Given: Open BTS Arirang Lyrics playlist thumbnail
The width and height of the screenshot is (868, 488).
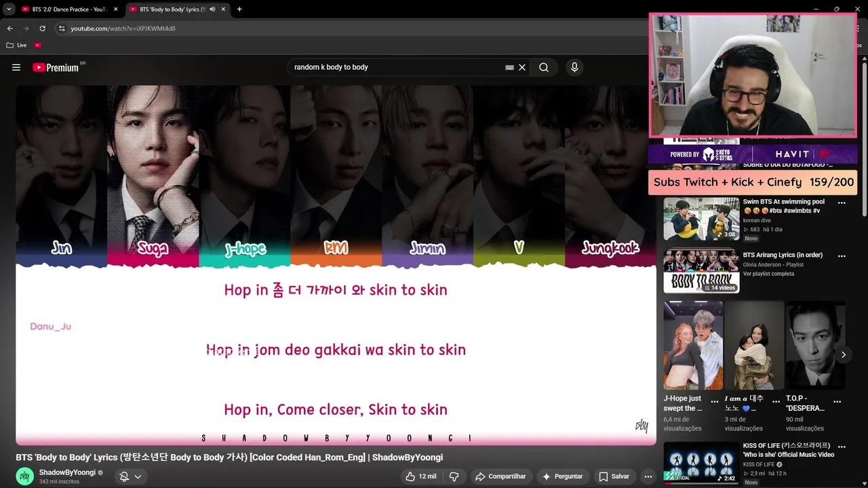Looking at the screenshot, I should click(701, 271).
